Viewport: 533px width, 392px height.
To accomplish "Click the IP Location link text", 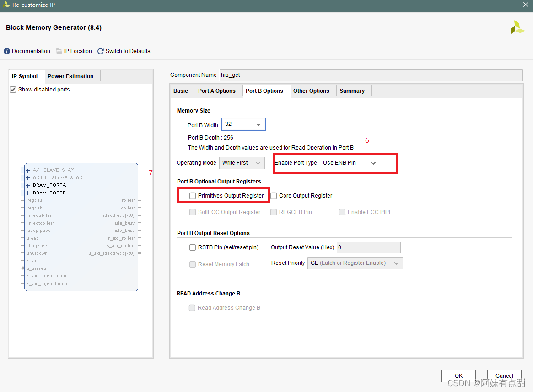I will tap(78, 51).
